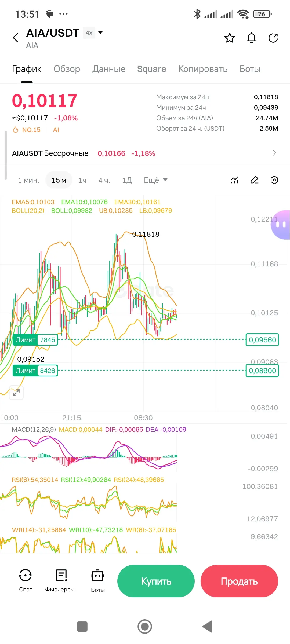Tap the 0,11818 high price marker

pyautogui.click(x=146, y=234)
